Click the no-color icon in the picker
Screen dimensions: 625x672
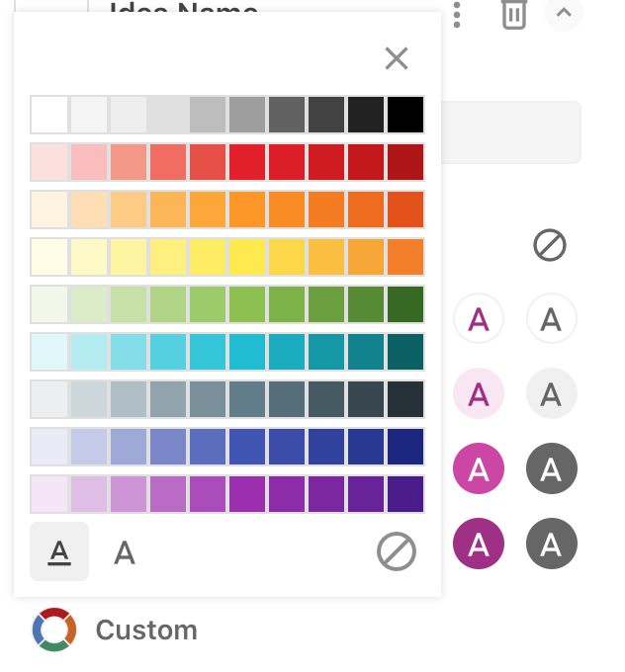click(x=397, y=551)
